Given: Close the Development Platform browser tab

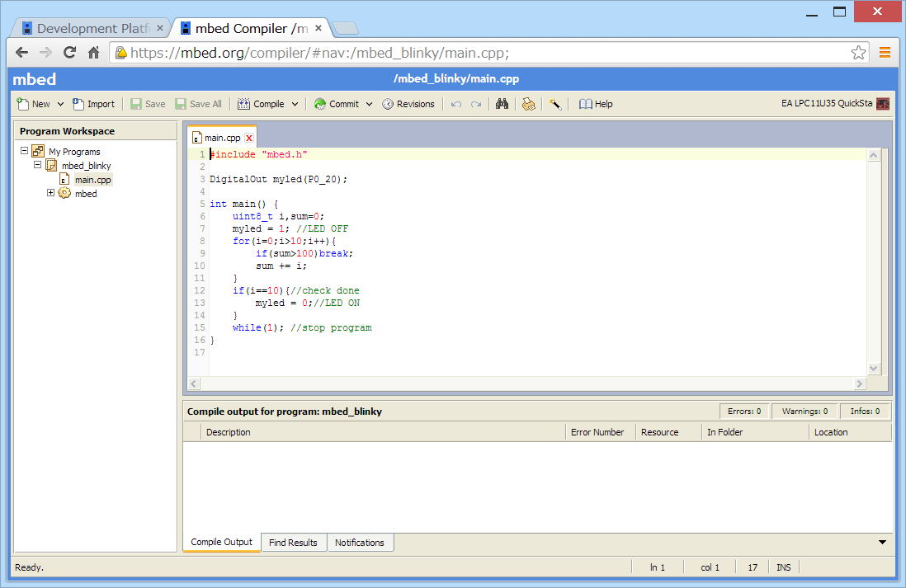Looking at the screenshot, I should [x=160, y=28].
